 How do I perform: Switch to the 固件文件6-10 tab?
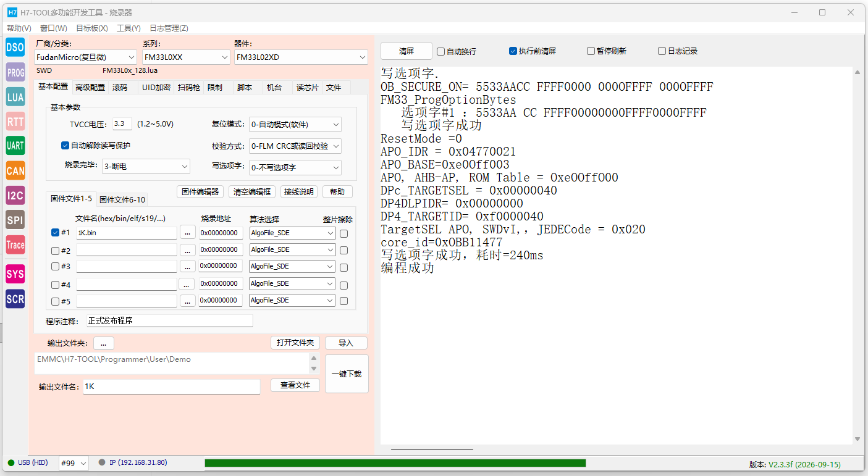[122, 199]
